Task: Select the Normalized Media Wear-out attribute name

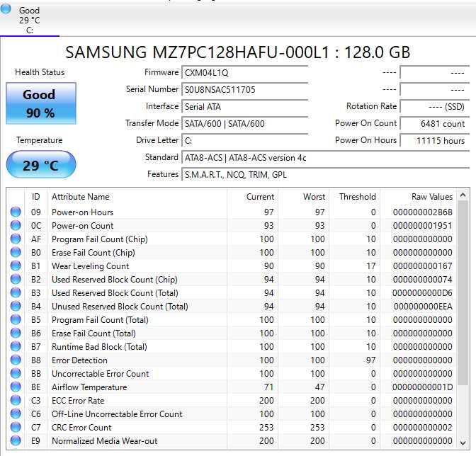Action: click(x=105, y=441)
